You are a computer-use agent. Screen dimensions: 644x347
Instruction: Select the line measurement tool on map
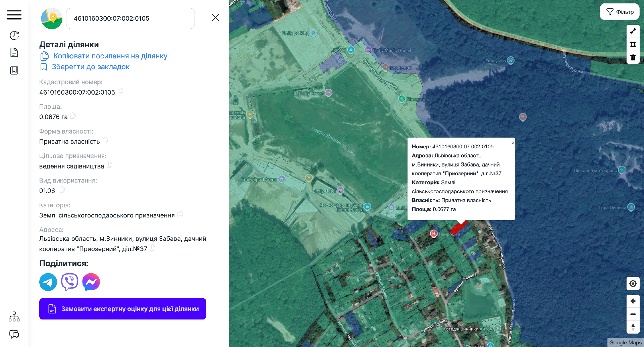coord(633,31)
